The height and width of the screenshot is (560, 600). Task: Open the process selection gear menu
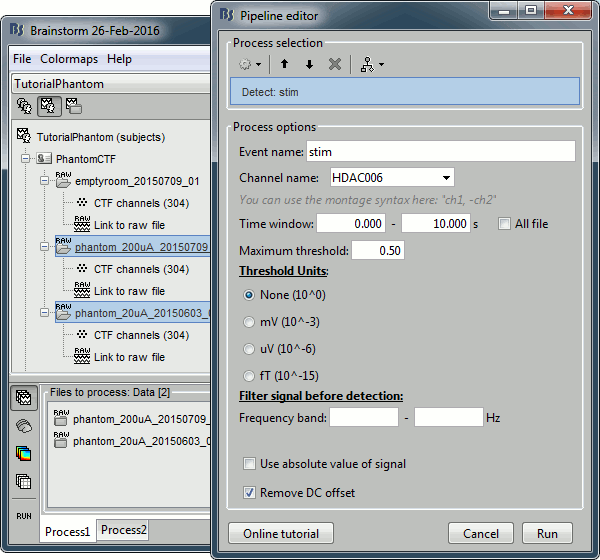[x=249, y=64]
